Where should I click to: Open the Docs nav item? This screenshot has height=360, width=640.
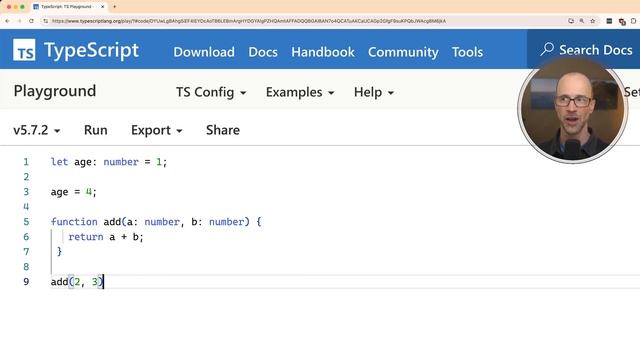click(263, 52)
